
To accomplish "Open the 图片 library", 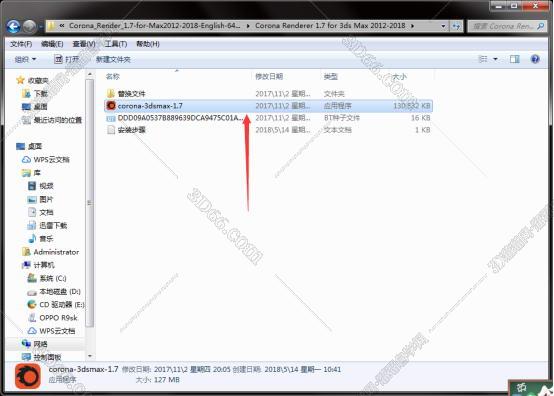I will 46,199.
